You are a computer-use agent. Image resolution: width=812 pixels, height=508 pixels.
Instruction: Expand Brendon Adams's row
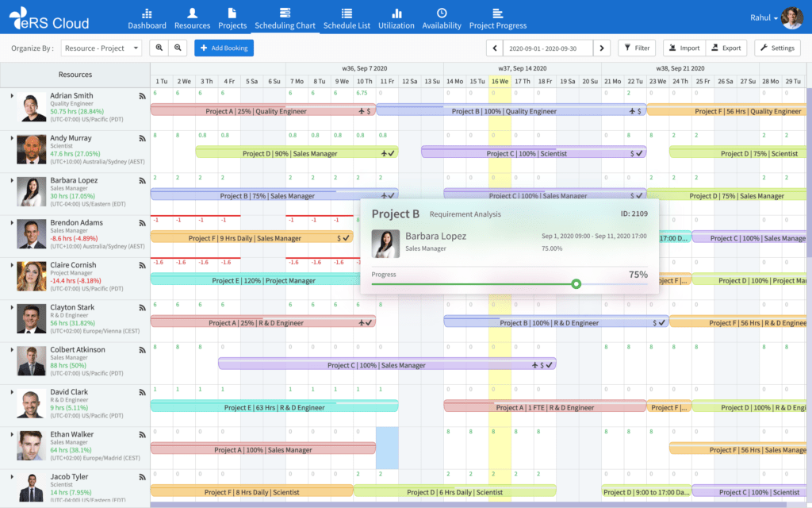pyautogui.click(x=11, y=223)
